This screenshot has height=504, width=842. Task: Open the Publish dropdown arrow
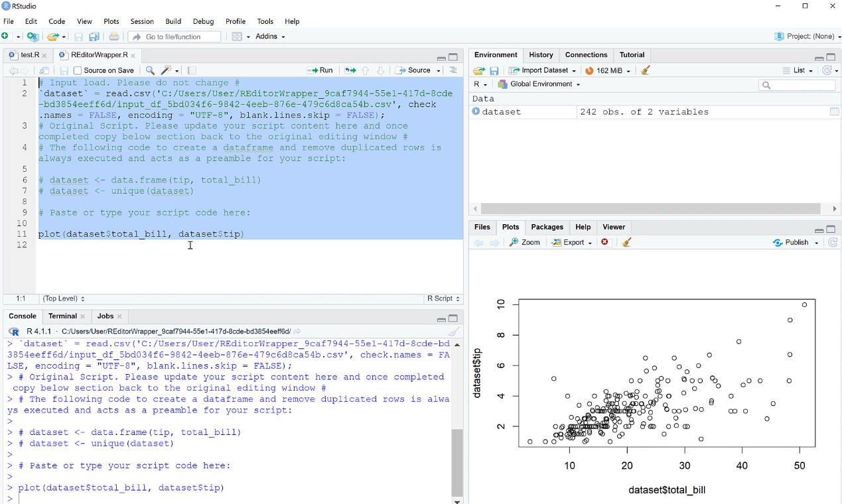click(816, 243)
